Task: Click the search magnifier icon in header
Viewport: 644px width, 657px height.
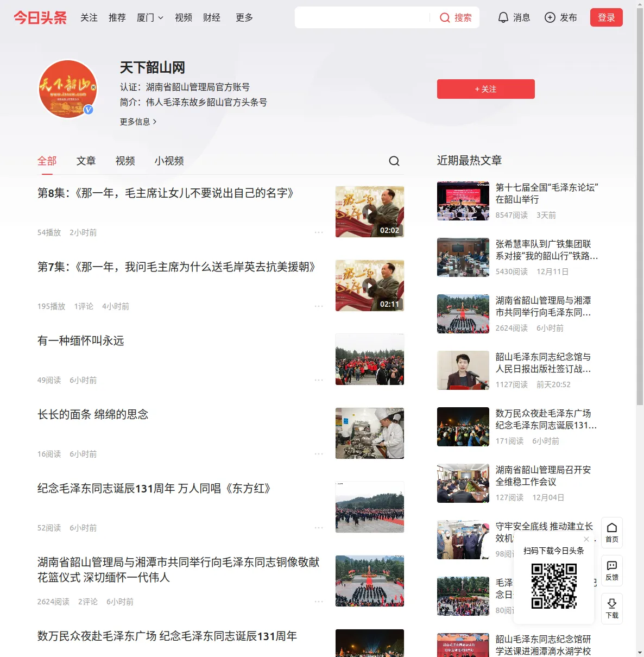Action: tap(445, 18)
